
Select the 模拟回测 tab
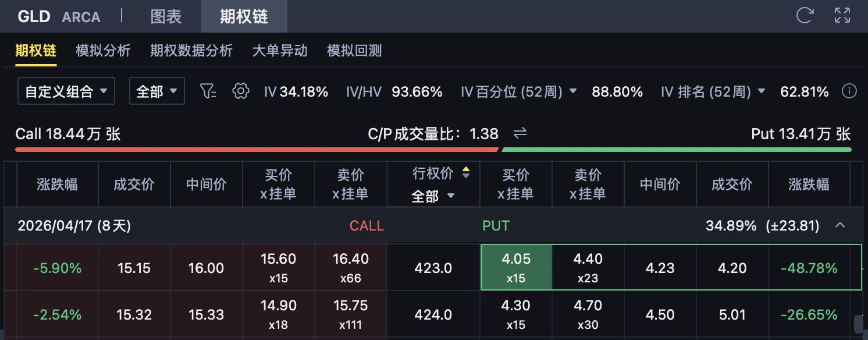(x=354, y=51)
